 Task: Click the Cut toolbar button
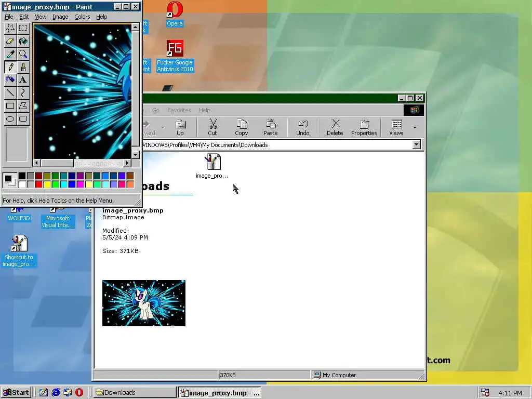212,127
